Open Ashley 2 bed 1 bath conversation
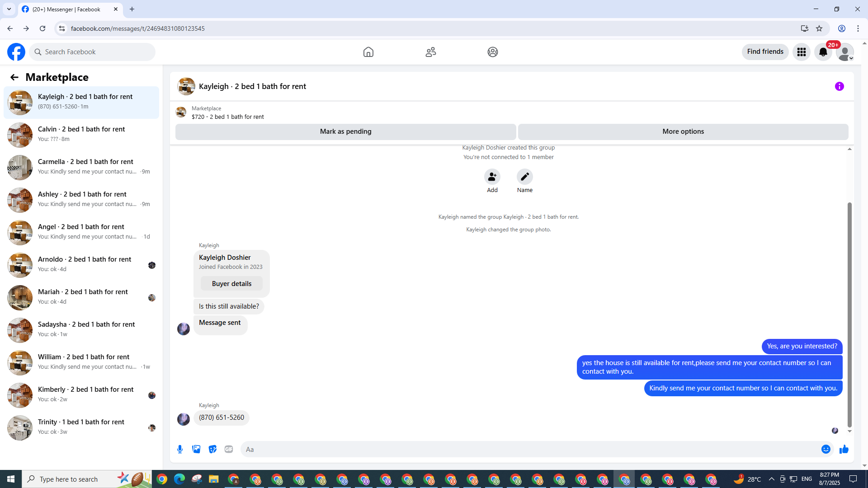 pyautogui.click(x=81, y=200)
